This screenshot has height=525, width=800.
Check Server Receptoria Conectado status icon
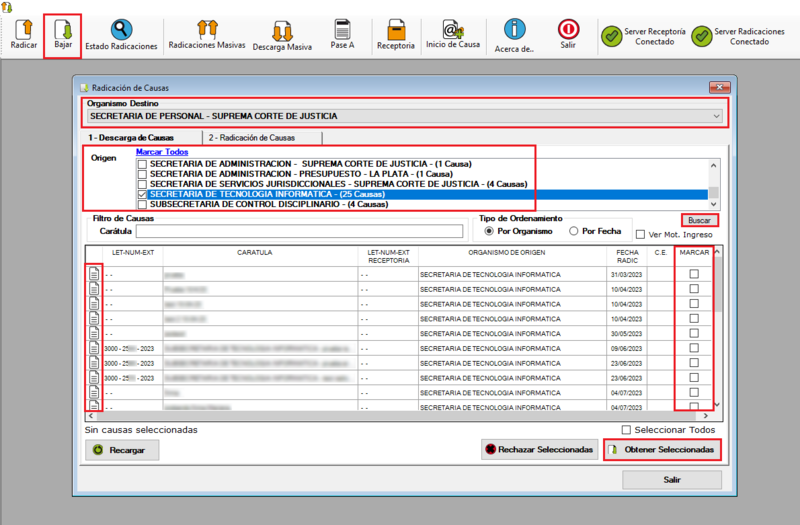pos(611,36)
